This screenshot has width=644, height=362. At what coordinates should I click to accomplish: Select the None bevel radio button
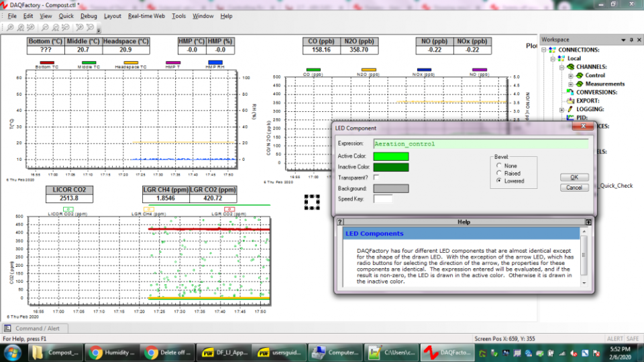pyautogui.click(x=499, y=166)
